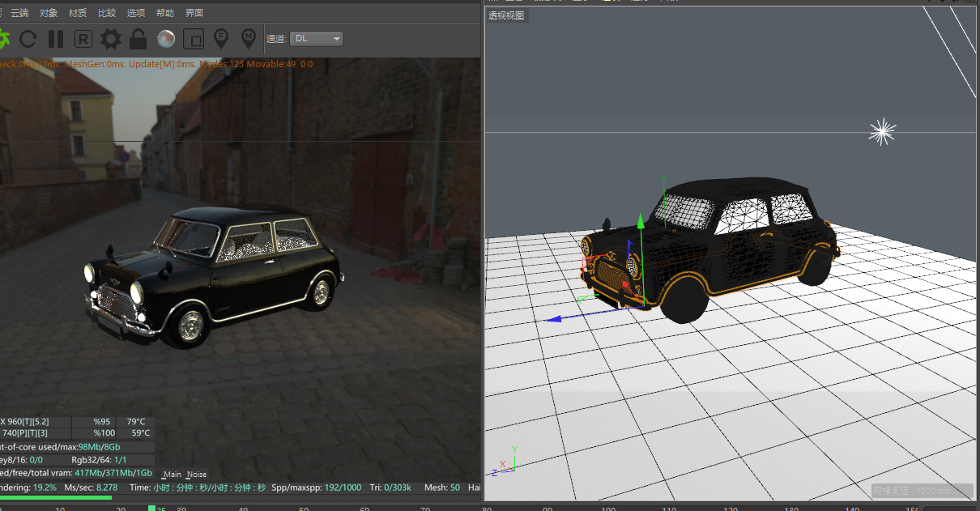Click the Octane send-scene logo icon
The image size is (980, 511).
point(3,38)
